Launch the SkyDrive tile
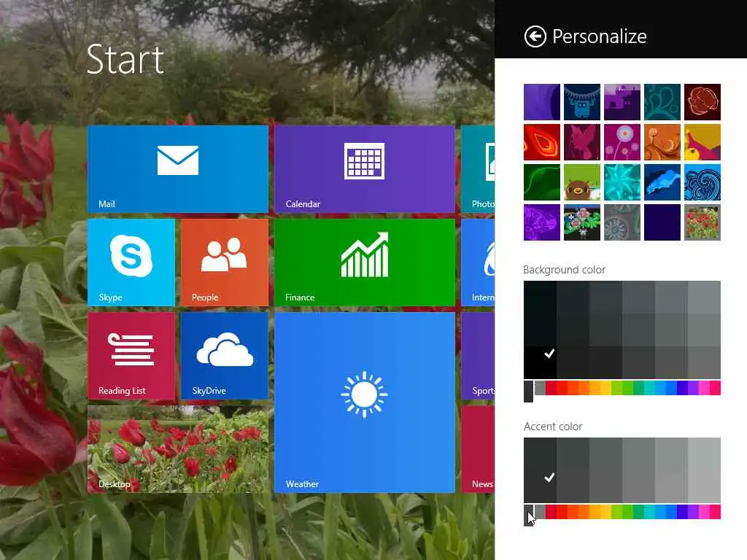747x560 pixels. pyautogui.click(x=225, y=356)
